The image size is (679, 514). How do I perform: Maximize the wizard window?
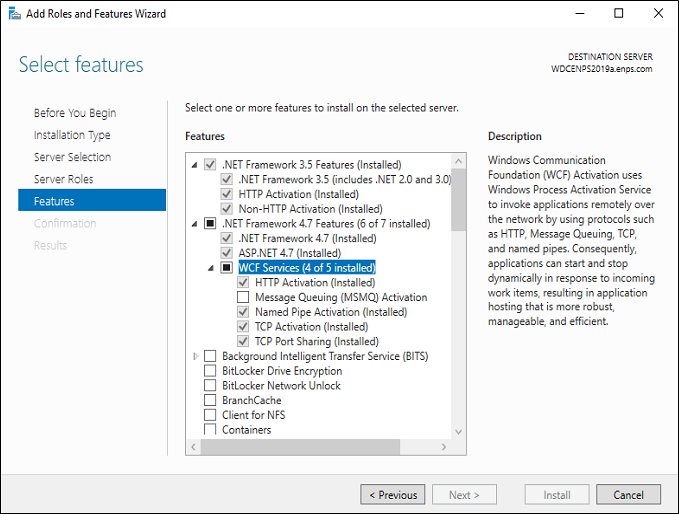tap(619, 13)
